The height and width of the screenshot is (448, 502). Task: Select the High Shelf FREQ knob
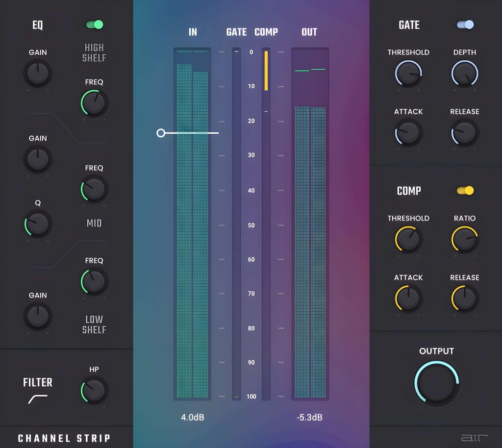coord(94,103)
